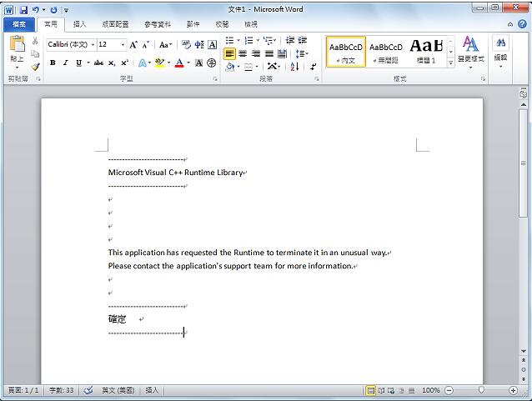
Task: Click the Zoom In plus button
Action: [x=513, y=391]
